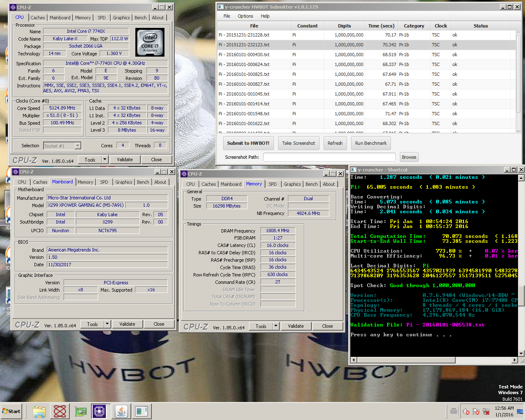Open the CPU-Z chip icon in taskbar
The image size is (525, 420).
99,411
